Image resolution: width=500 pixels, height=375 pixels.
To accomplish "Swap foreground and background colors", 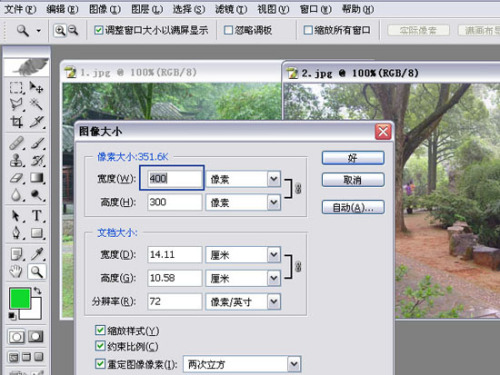I will [x=37, y=291].
